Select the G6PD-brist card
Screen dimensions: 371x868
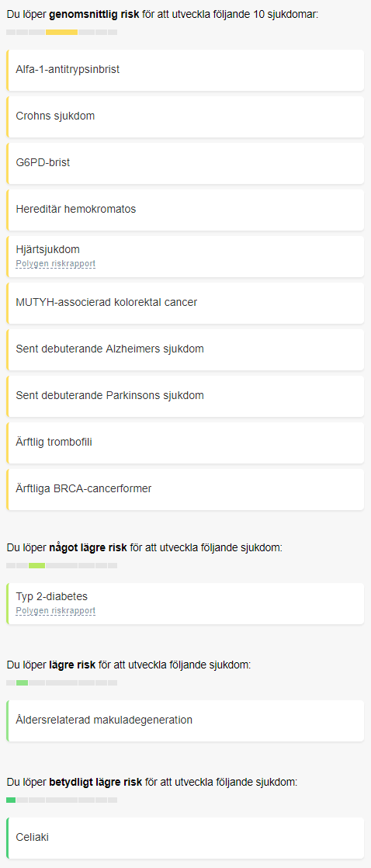point(185,163)
